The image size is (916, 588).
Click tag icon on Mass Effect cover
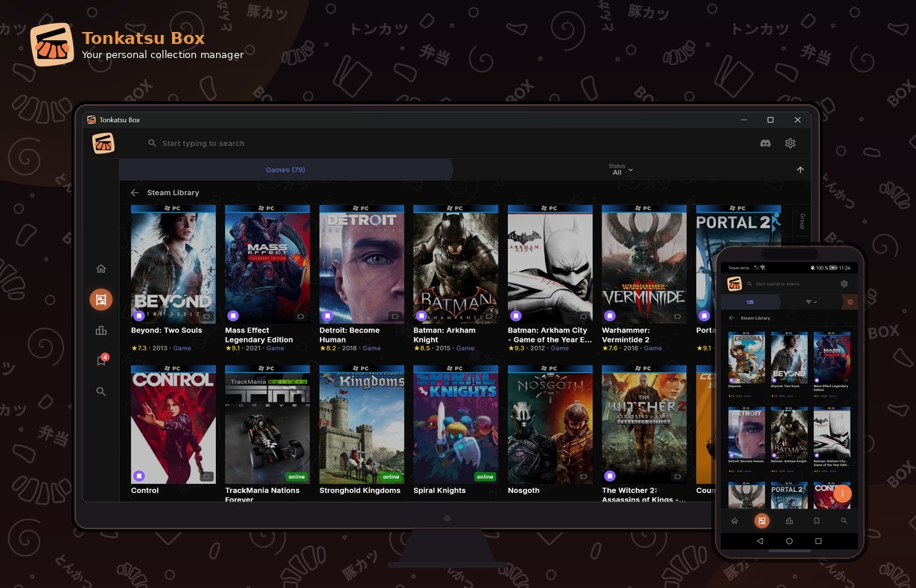pos(302,316)
